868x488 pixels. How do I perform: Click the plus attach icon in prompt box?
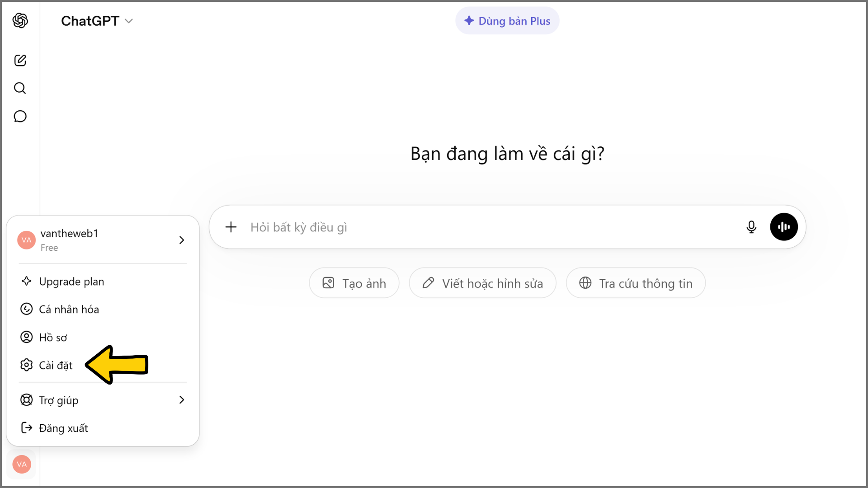(231, 227)
